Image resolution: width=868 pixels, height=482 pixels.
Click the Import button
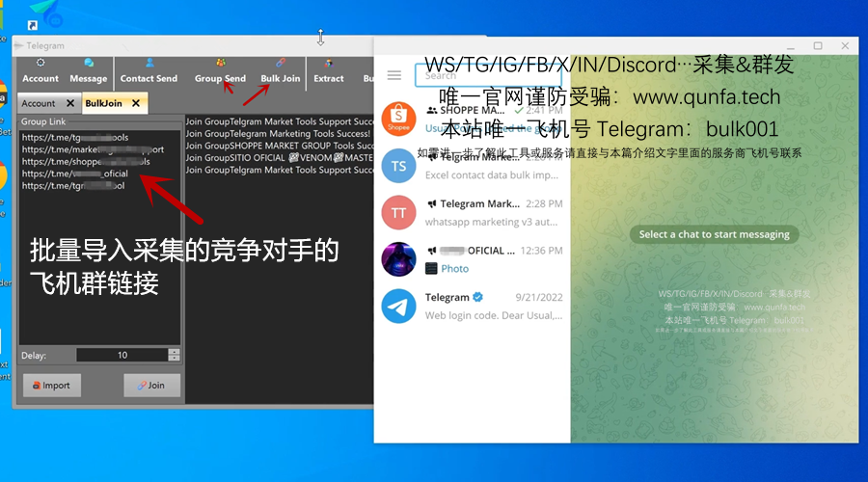(52, 386)
